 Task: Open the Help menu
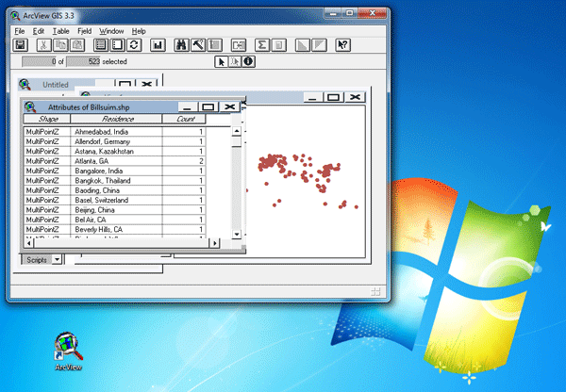pyautogui.click(x=139, y=31)
